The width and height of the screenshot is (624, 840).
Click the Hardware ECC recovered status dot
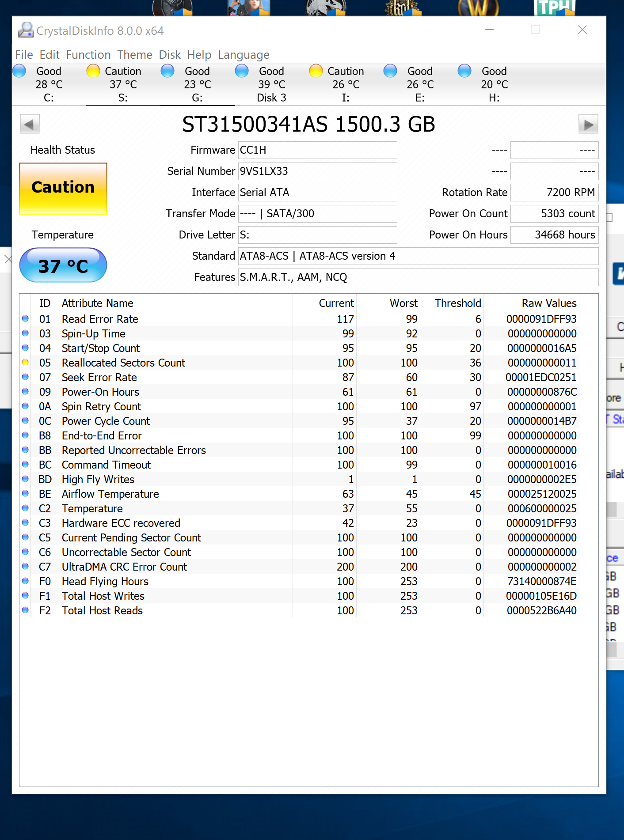click(25, 523)
